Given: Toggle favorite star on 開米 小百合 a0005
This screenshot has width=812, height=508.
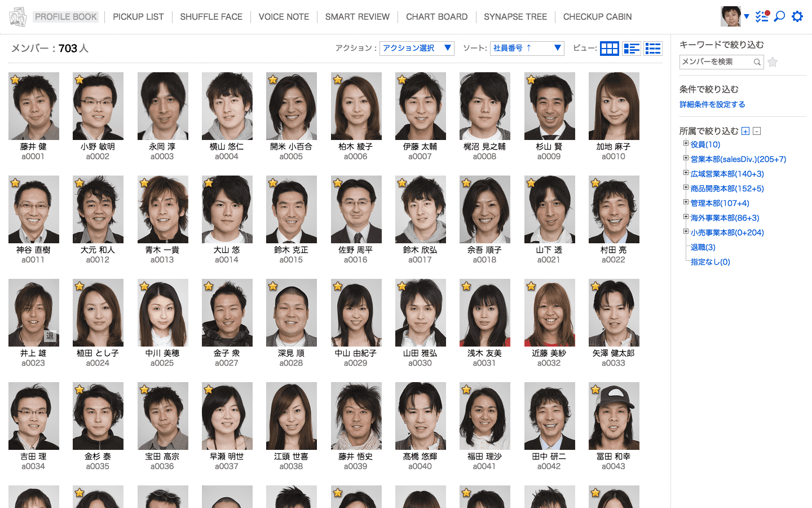Looking at the screenshot, I should point(273,80).
